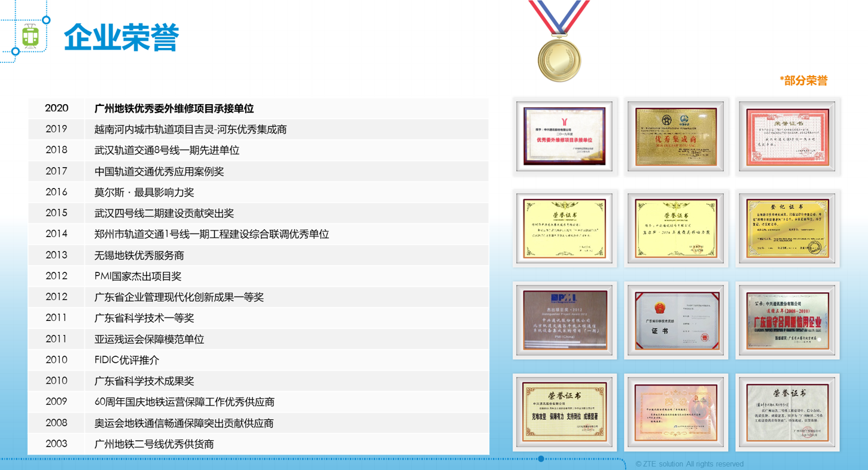The height and width of the screenshot is (470, 868).
Task: Open the PMI 杰出项目奖 plaque photo
Action: pyautogui.click(x=565, y=320)
